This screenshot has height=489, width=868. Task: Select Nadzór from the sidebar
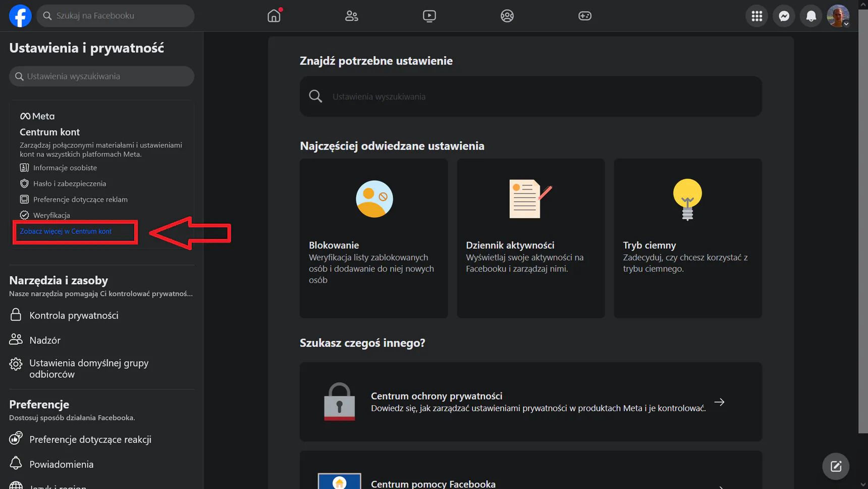pyautogui.click(x=44, y=339)
